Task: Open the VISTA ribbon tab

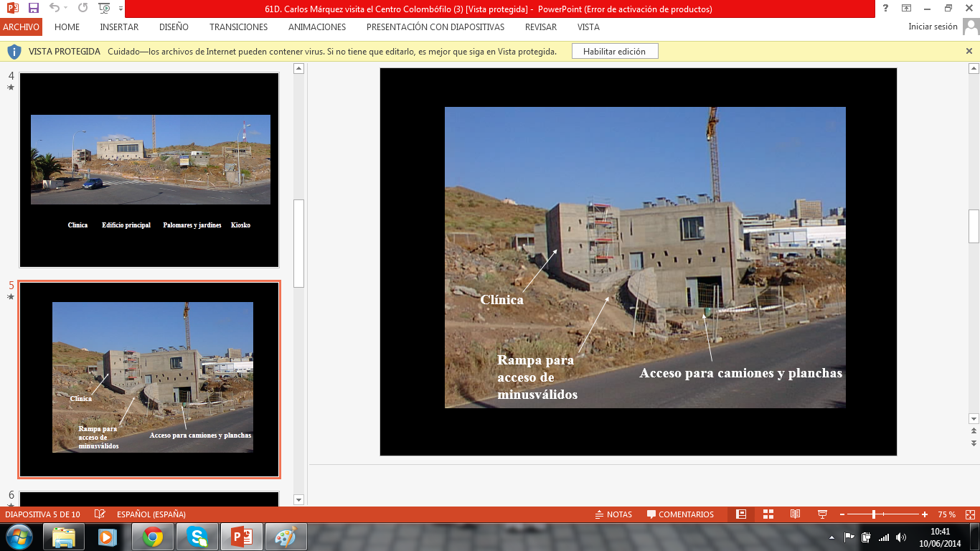Action: point(588,27)
